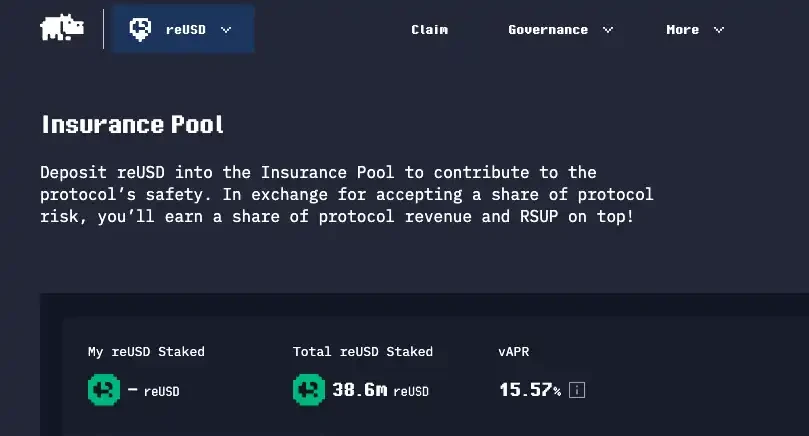This screenshot has width=809, height=436.
Task: Click the reUSD token icon in the header selector
Action: (x=140, y=29)
